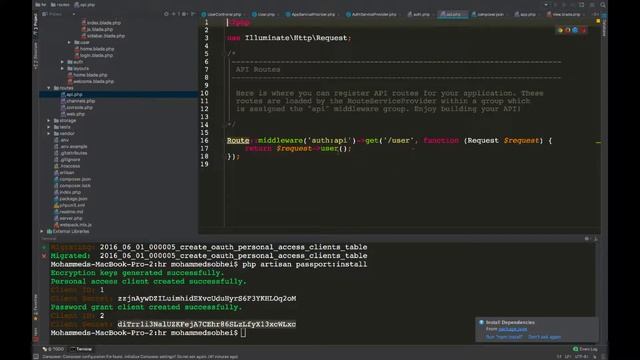Open run configuration dropdown in top toolbar
Image resolution: width=640 pixels, height=360 pixels.
pyautogui.click(x=546, y=5)
